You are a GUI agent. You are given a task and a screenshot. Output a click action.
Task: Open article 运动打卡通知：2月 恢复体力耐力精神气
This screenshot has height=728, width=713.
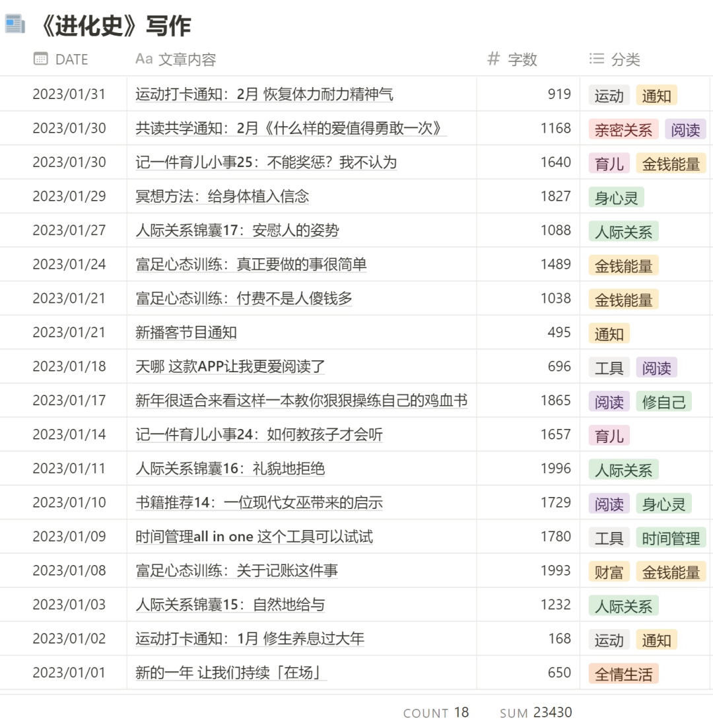pos(264,94)
